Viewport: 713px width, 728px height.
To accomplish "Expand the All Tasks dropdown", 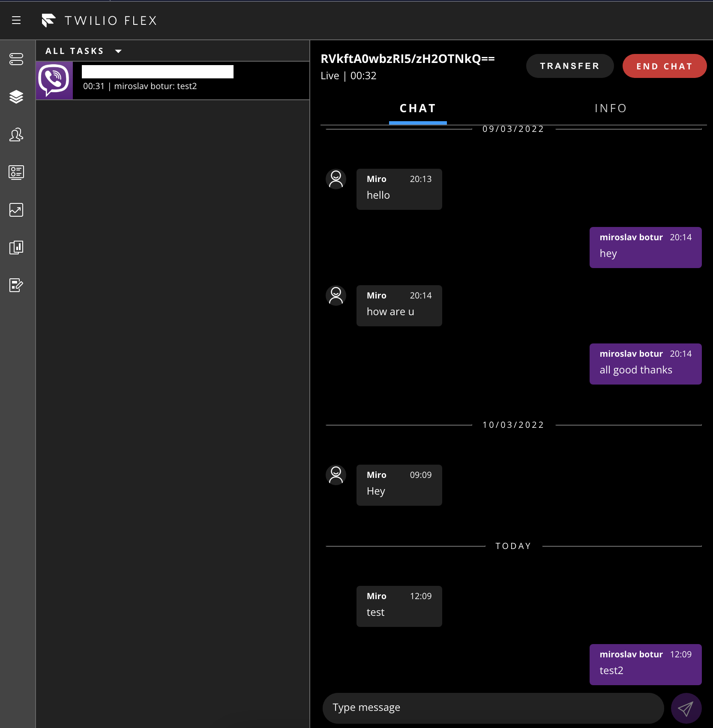I will pos(84,51).
